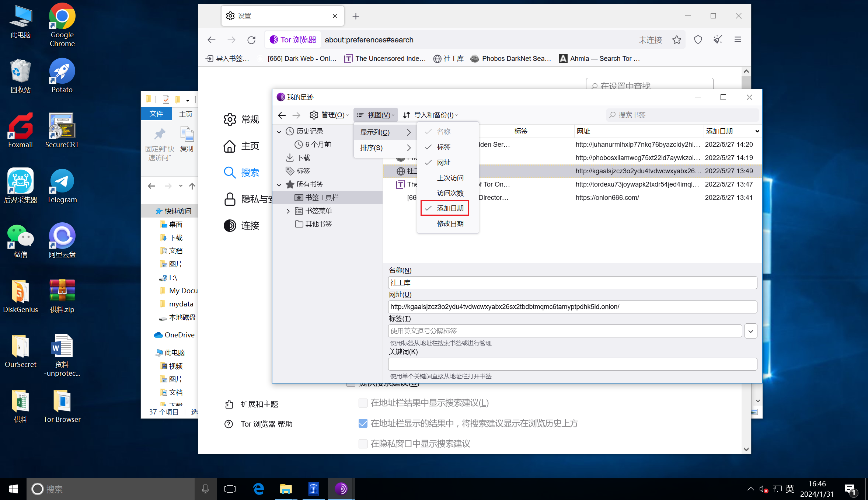This screenshot has height=500, width=868.
Task: Open Potato desktop icon
Action: click(x=62, y=76)
